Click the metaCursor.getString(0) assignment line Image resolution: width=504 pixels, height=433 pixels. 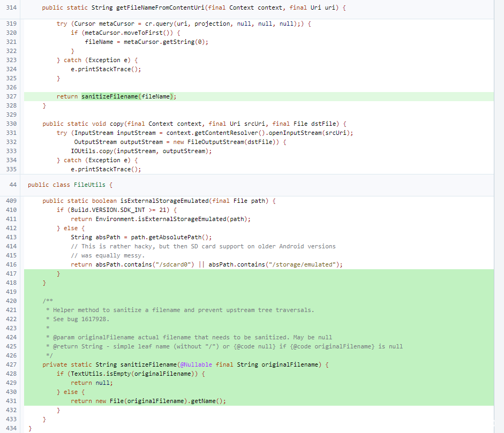[x=146, y=42]
